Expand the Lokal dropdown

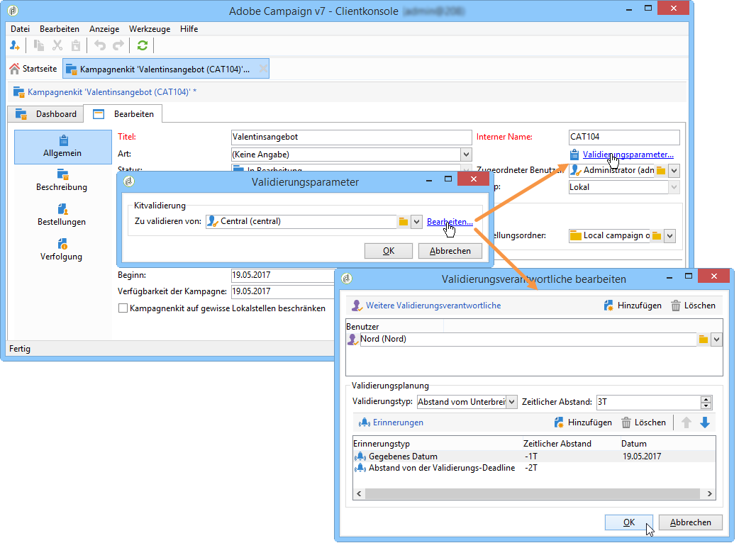click(x=674, y=187)
